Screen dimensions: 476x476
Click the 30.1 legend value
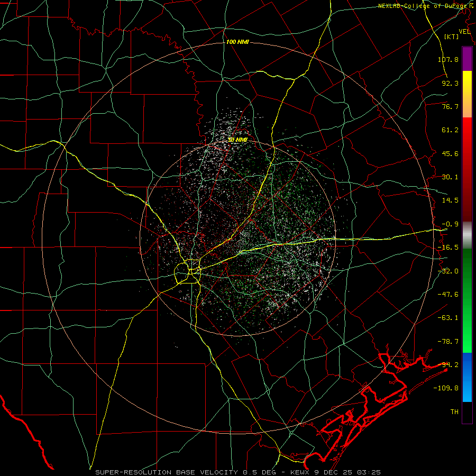tap(450, 177)
